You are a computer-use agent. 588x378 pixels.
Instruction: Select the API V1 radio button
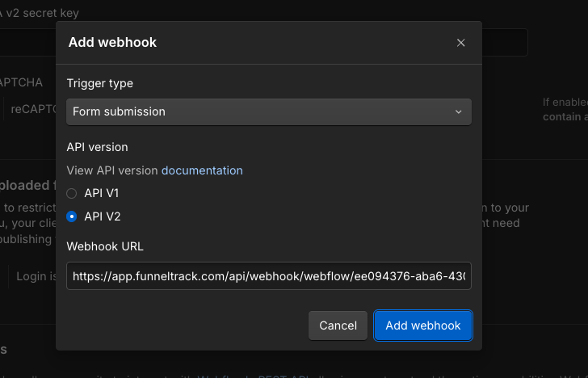pos(72,193)
